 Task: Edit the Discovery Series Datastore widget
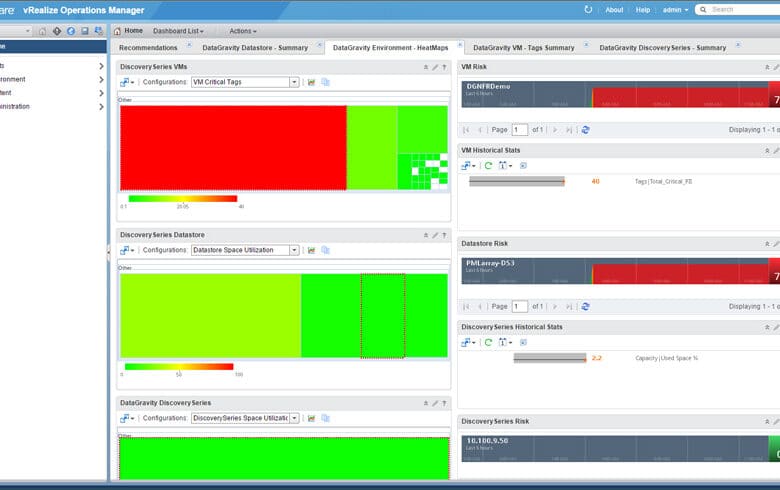tap(435, 235)
